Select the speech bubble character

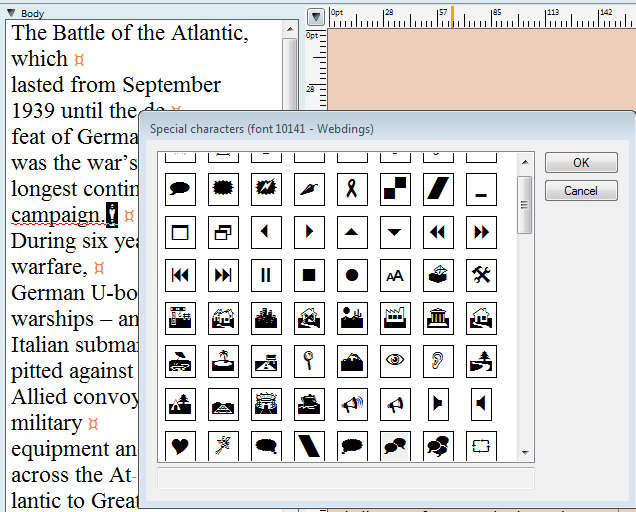point(180,189)
